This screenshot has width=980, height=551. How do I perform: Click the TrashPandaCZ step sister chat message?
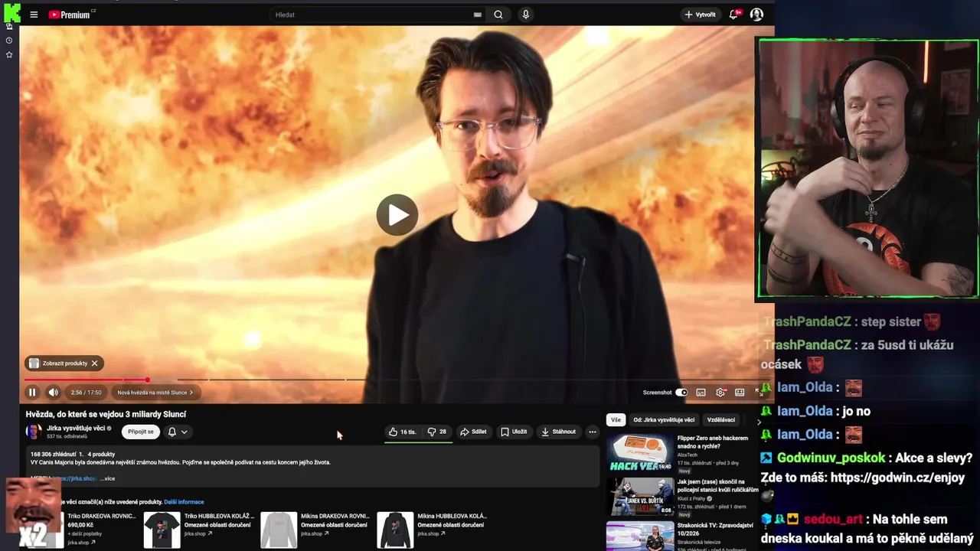[x=851, y=322]
